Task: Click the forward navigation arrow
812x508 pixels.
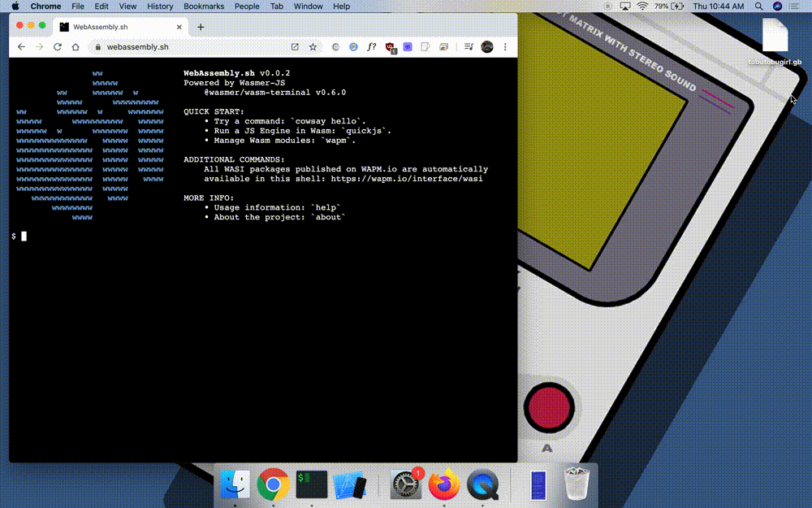Action: pyautogui.click(x=39, y=46)
